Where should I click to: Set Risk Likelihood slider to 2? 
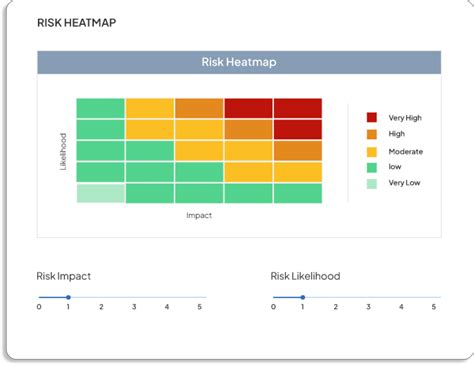coord(335,297)
